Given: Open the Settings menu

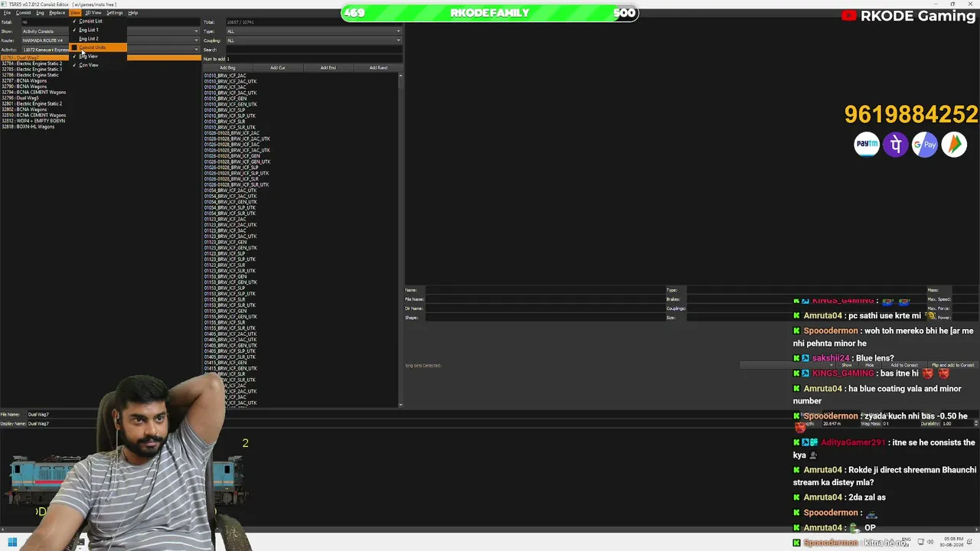Looking at the screenshot, I should pyautogui.click(x=115, y=13).
